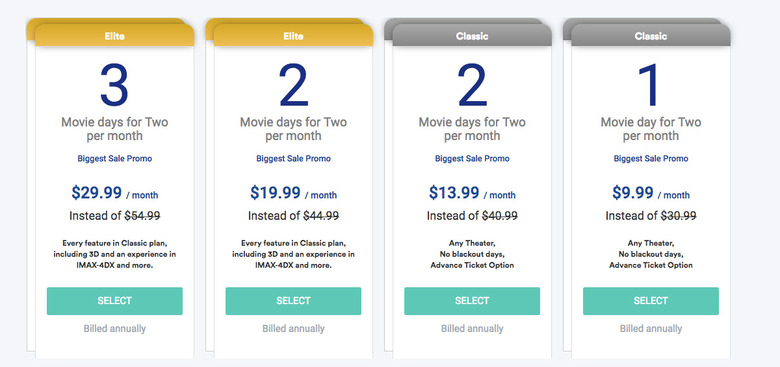The width and height of the screenshot is (780, 367).
Task: Open Biggest Sale Promo link for $9.99 plan
Action: [651, 159]
